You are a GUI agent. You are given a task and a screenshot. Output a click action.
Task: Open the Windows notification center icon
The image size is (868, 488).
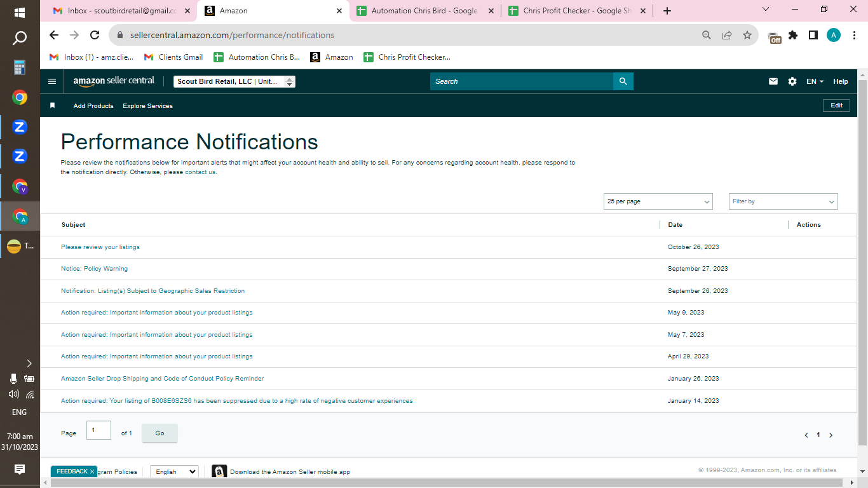[20, 470]
